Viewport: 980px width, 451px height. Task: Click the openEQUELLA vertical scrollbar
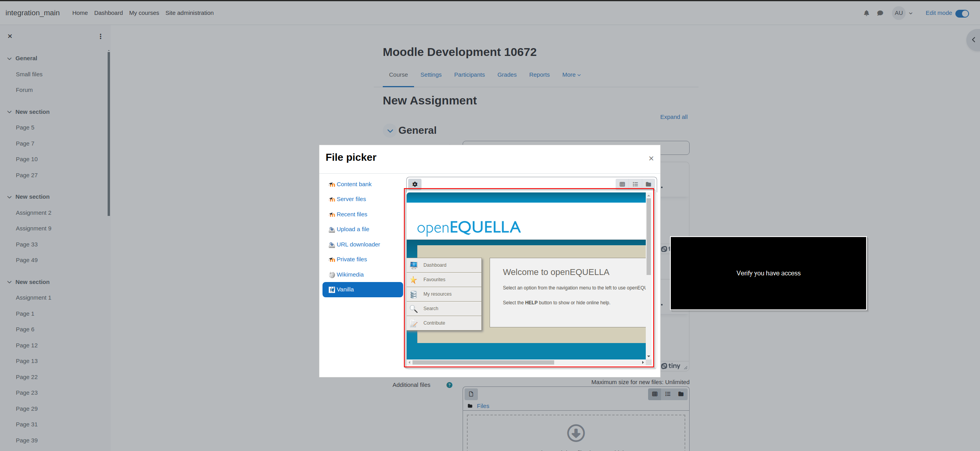(x=649, y=237)
